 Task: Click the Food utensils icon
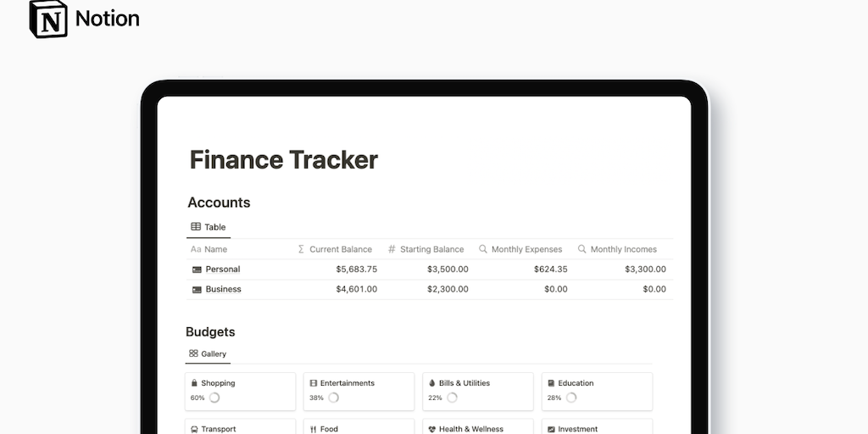point(313,429)
